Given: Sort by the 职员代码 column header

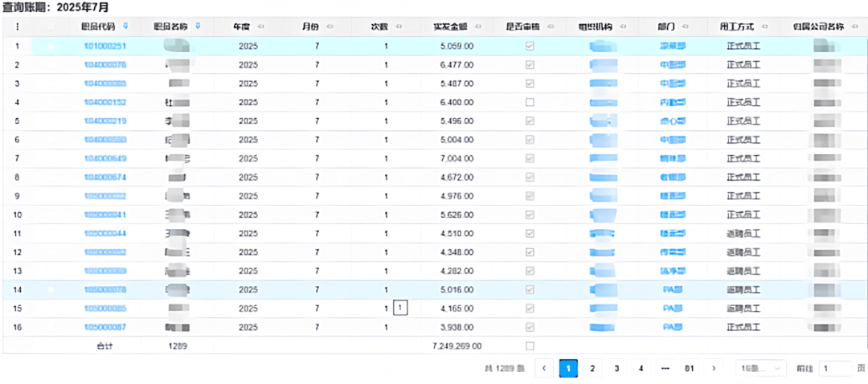Looking at the screenshot, I should coord(99,27).
